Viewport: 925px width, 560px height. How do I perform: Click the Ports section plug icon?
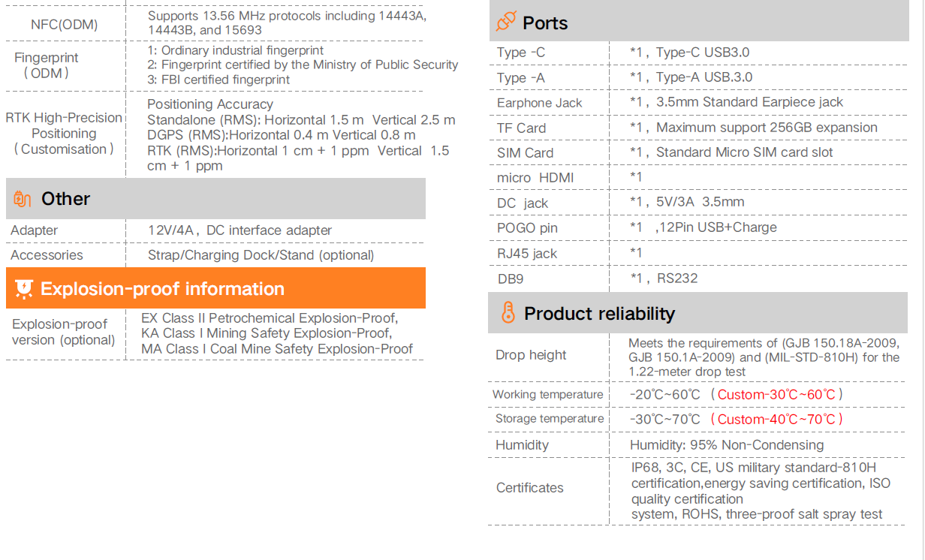506,23
